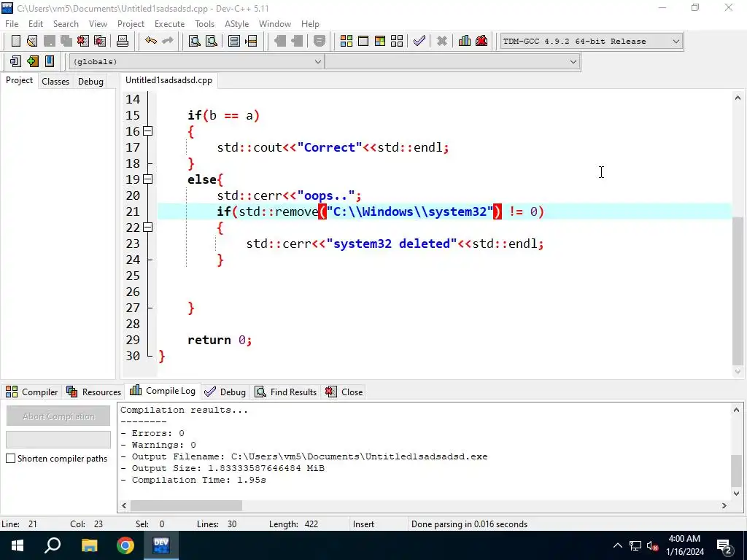Collapse the code fold at line 22
This screenshot has height=560, width=747.
(148, 227)
